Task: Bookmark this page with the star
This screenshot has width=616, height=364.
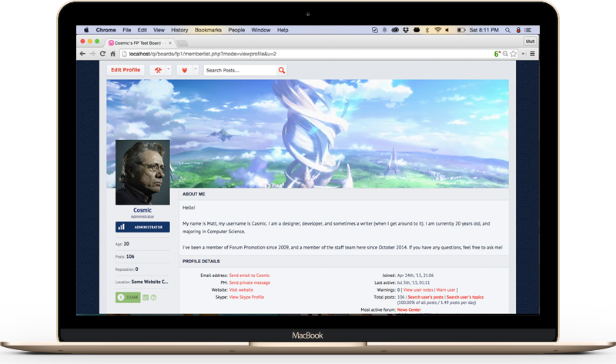Action: [513, 54]
